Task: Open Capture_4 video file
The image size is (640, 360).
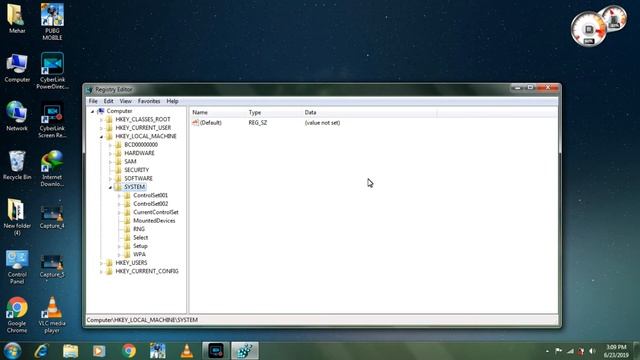Action: 52,217
